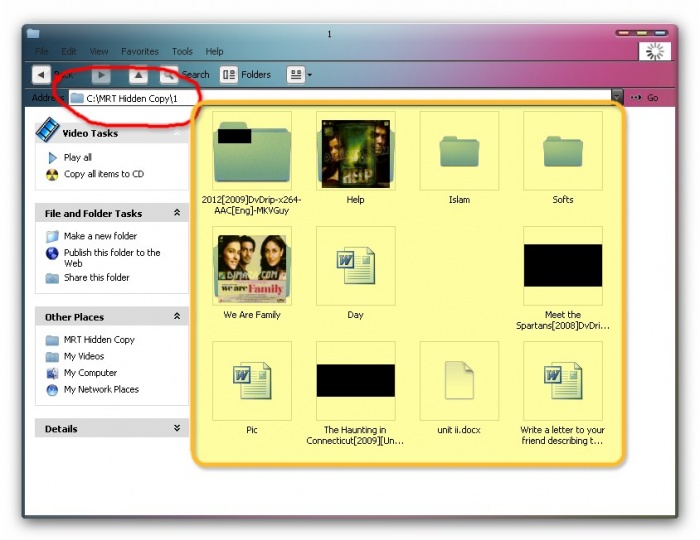Select the Islam folder icon
The image size is (700, 540).
pyautogui.click(x=459, y=151)
